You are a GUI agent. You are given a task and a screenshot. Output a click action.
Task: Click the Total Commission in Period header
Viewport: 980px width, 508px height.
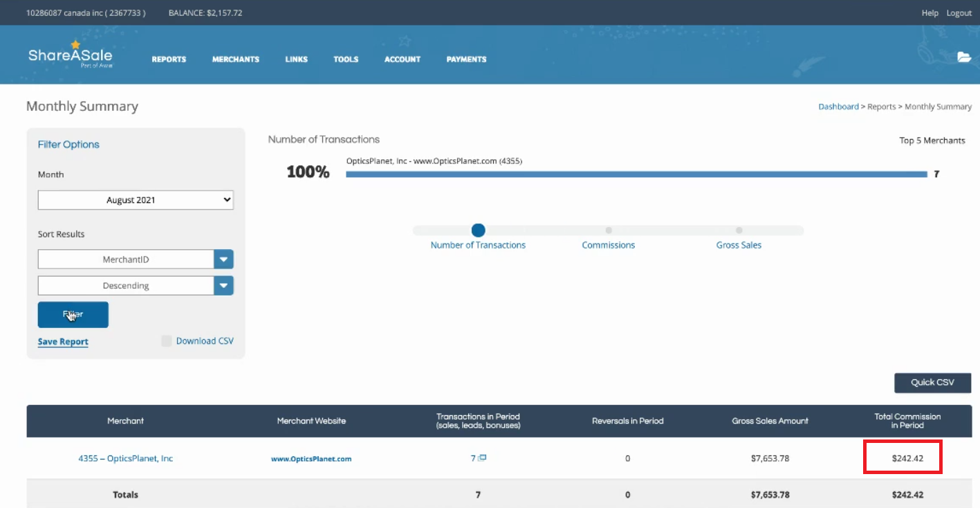[907, 421]
